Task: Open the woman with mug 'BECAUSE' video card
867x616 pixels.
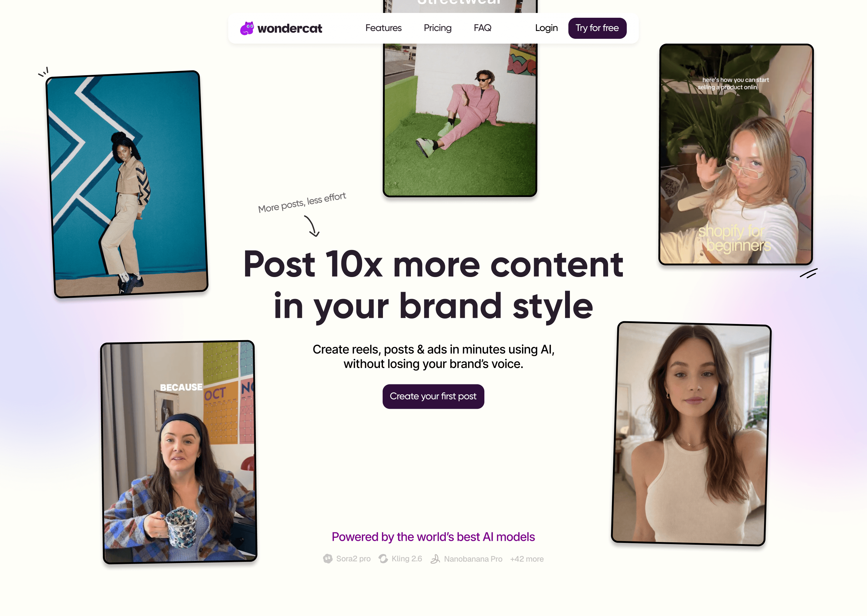Action: [179, 452]
